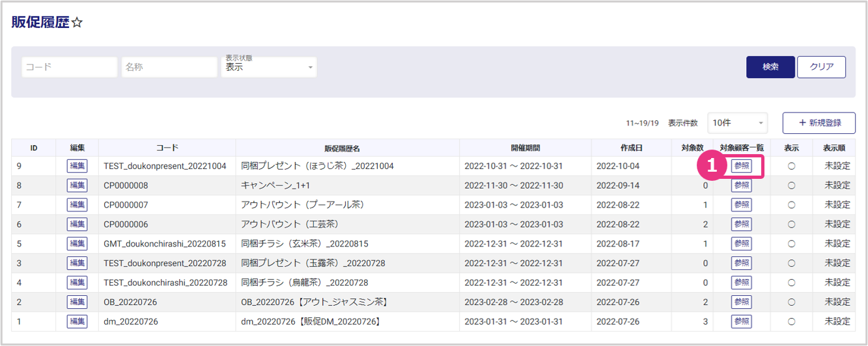The height and width of the screenshot is (346, 868).
Task: Focus the 名称 input field
Action: pos(169,67)
